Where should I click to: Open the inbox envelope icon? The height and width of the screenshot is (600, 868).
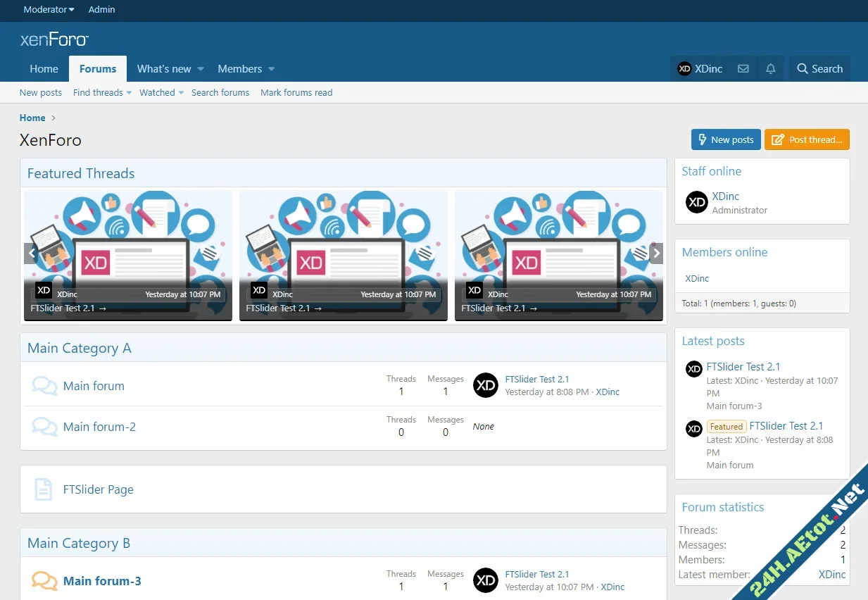(743, 69)
